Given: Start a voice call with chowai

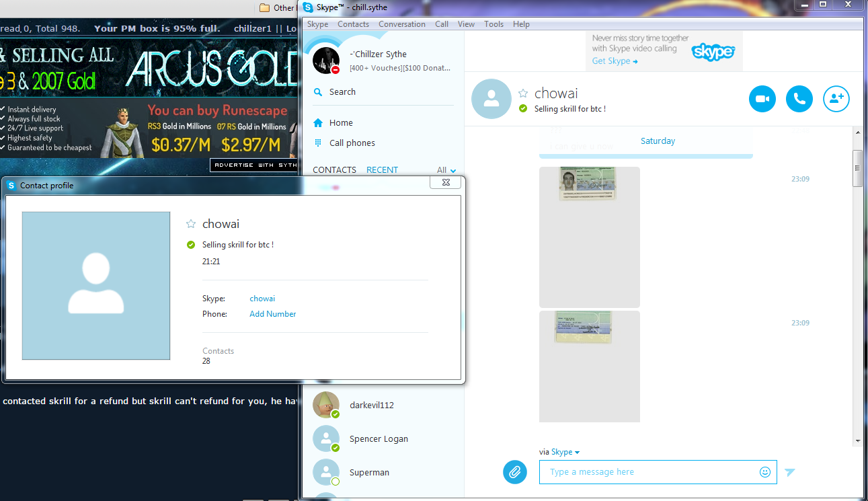Looking at the screenshot, I should 799,99.
